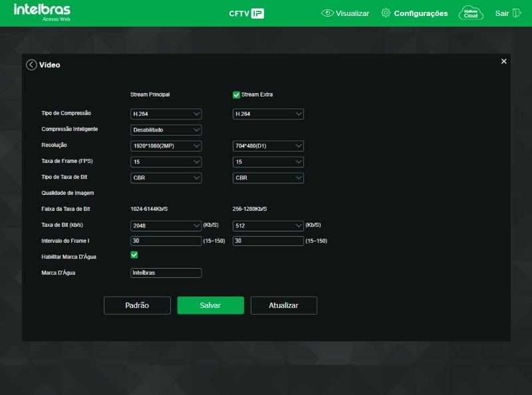The height and width of the screenshot is (395, 532).
Task: Expand the 2048 Kb/S bit rate dropdown
Action: coord(166,225)
